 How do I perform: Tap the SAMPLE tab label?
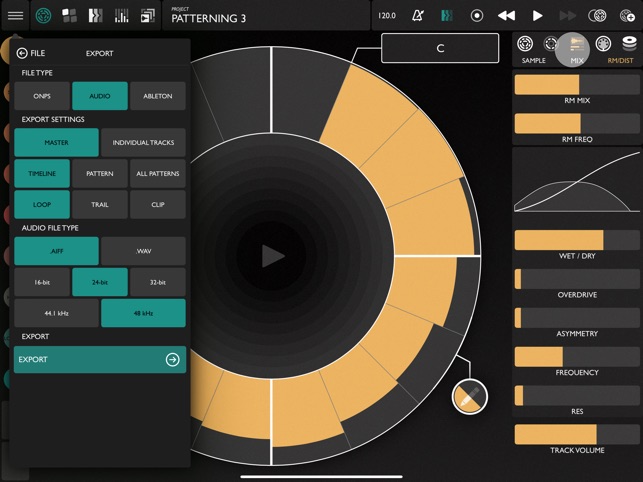coord(534,60)
